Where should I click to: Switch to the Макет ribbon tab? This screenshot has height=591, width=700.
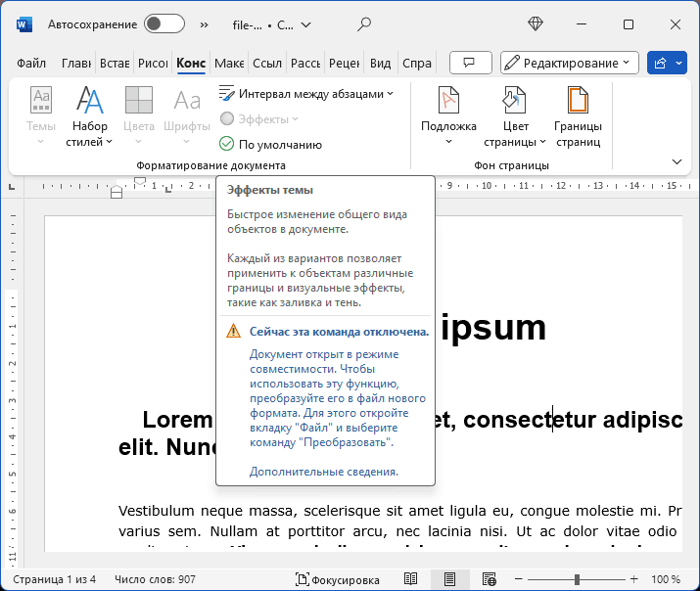pyautogui.click(x=229, y=64)
